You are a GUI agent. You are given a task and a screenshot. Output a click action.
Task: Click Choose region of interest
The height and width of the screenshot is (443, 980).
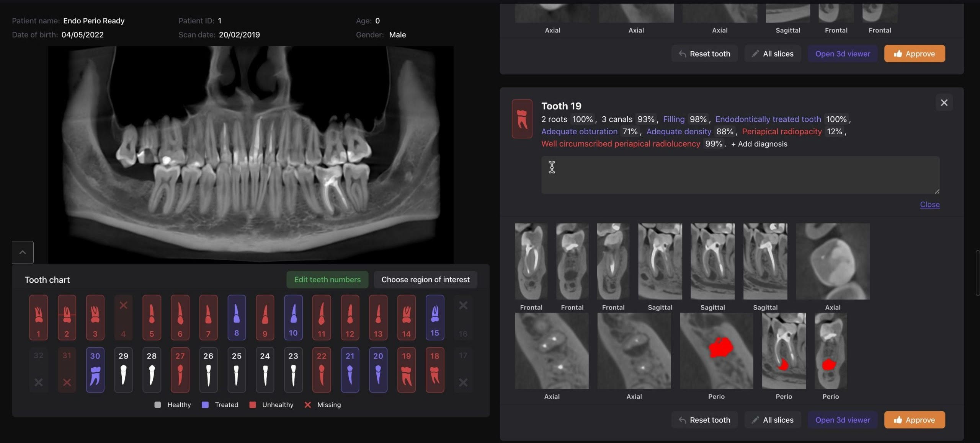coord(425,280)
